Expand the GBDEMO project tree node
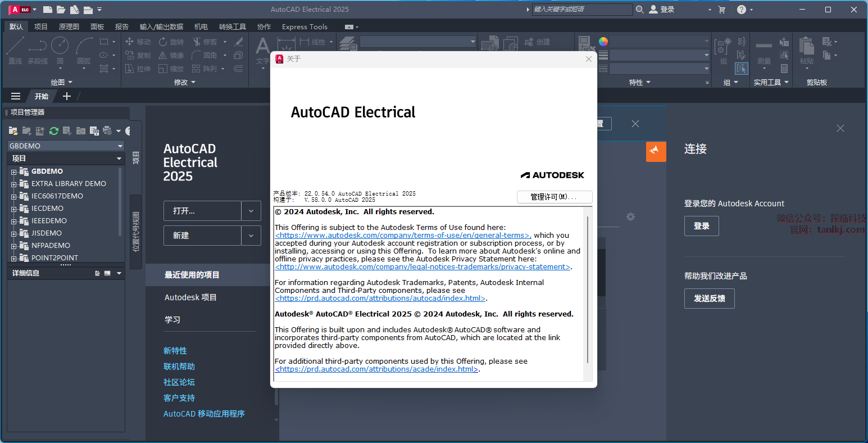This screenshot has width=868, height=443. pyautogui.click(x=14, y=171)
